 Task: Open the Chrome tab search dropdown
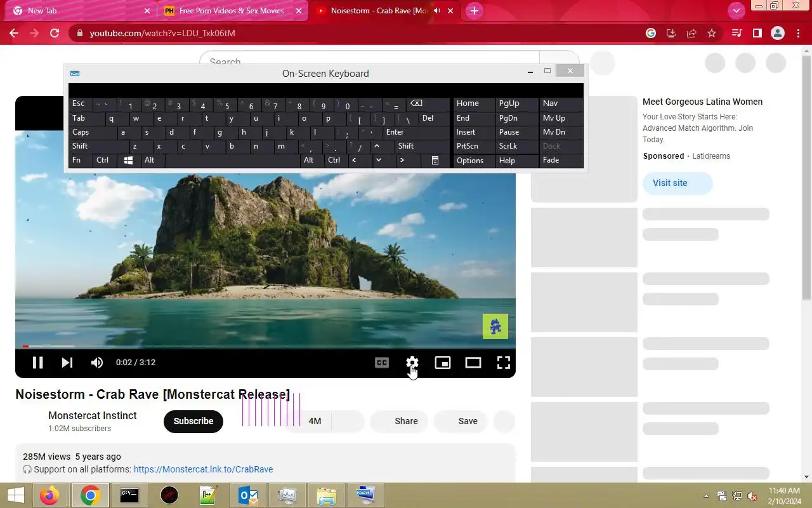pyautogui.click(x=736, y=11)
